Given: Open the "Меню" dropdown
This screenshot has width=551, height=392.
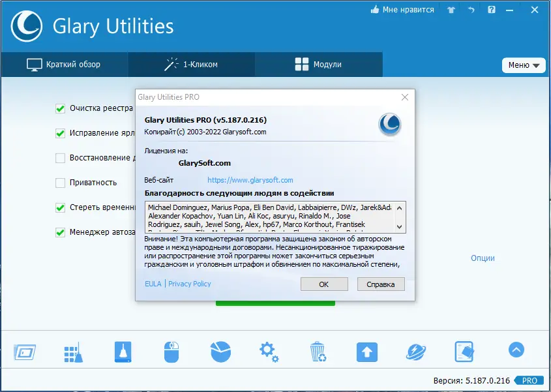Looking at the screenshot, I should [x=523, y=65].
